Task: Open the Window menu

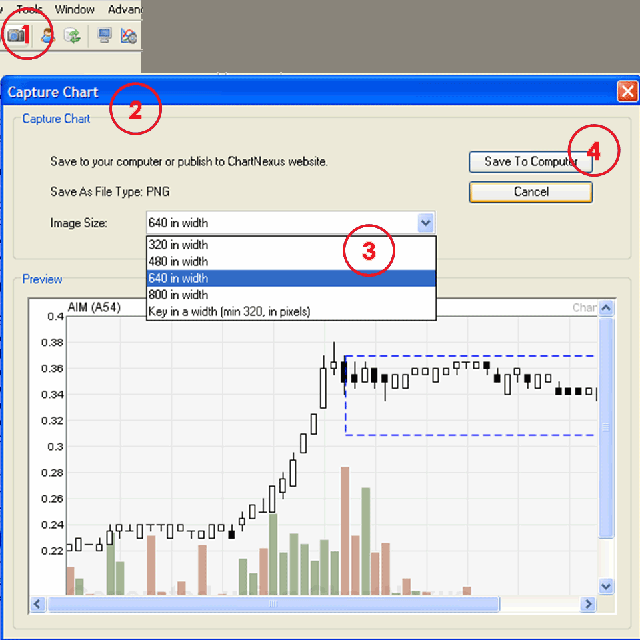Action: tap(75, 9)
